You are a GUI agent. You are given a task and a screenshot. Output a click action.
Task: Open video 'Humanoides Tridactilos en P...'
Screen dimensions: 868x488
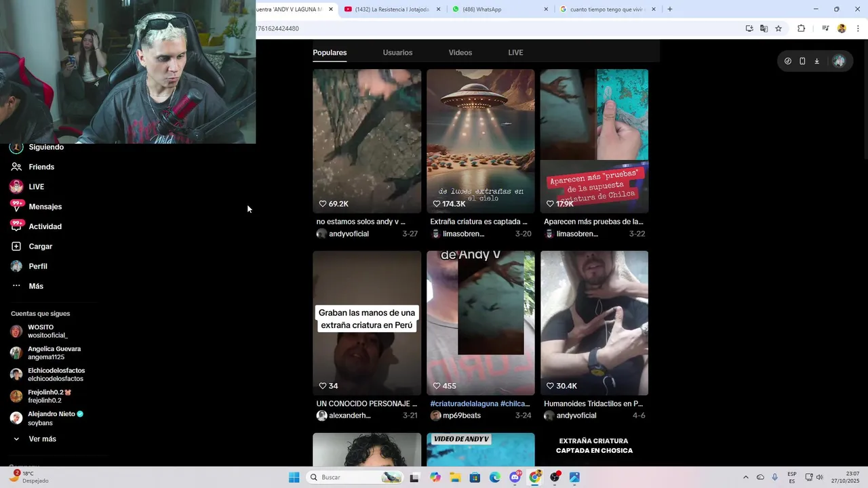pos(594,323)
